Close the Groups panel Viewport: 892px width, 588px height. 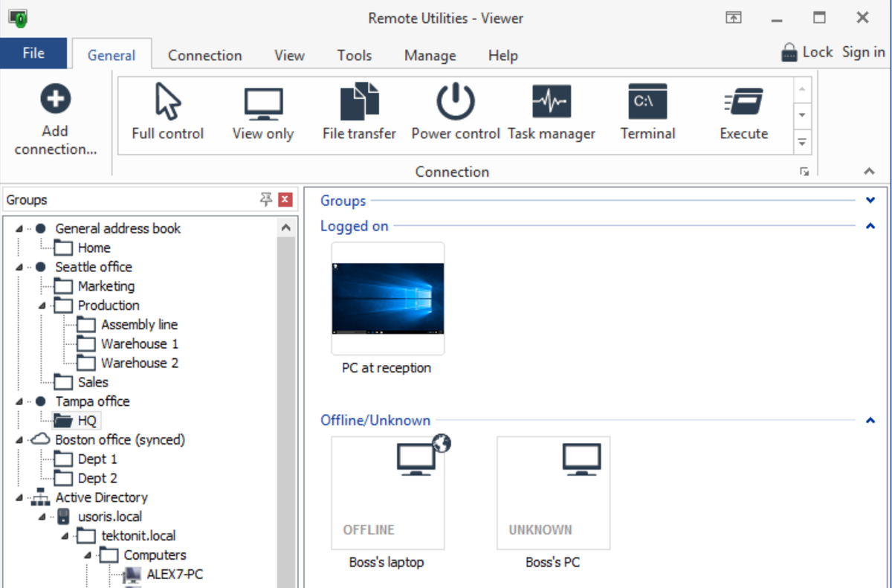point(285,198)
